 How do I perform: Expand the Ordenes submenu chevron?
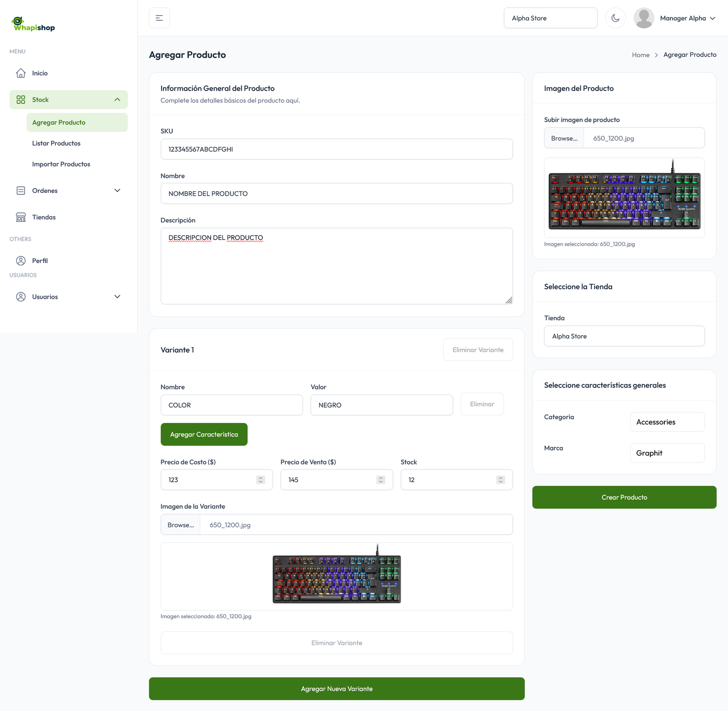click(x=117, y=191)
